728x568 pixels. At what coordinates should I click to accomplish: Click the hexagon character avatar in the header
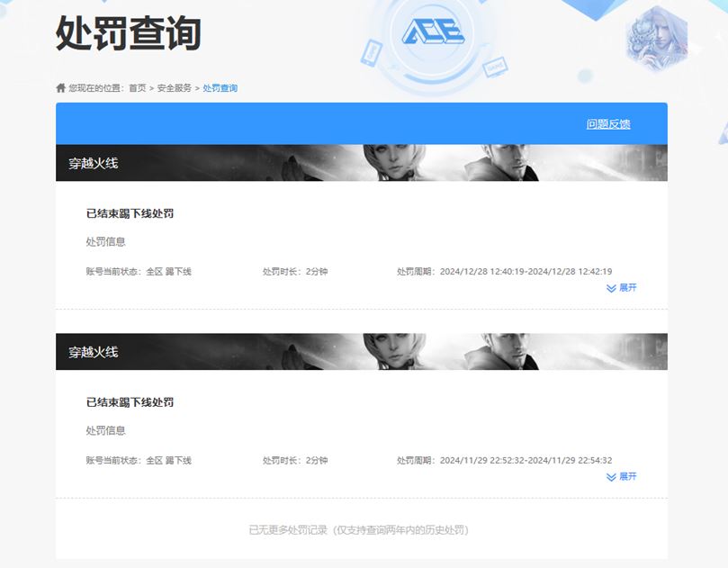(x=657, y=39)
